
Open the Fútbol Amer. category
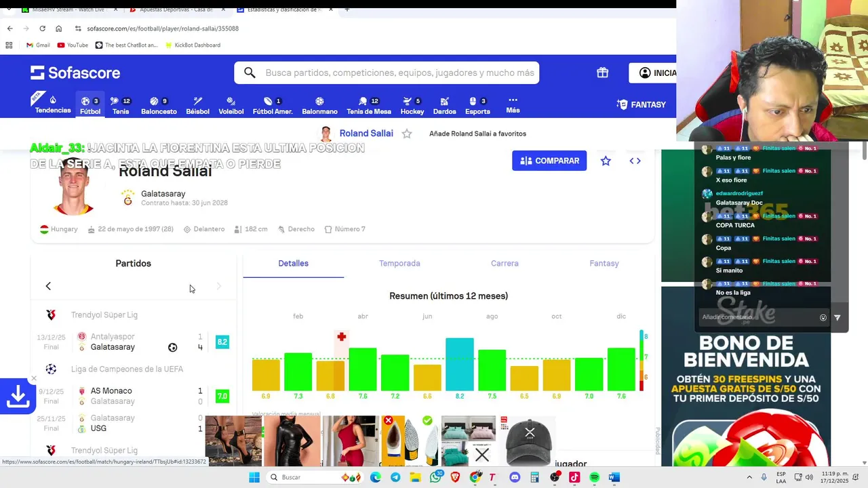click(x=273, y=105)
